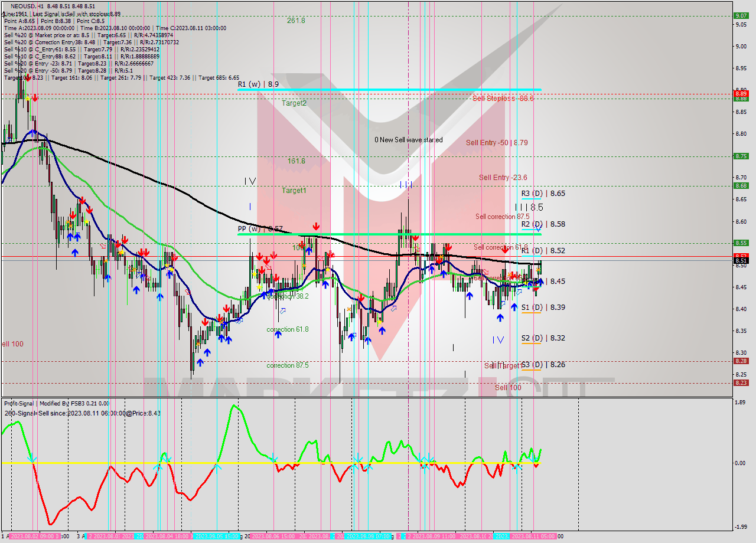756x543 pixels.
Task: Click the -1.99 indicator scale value
Action: 739,527
